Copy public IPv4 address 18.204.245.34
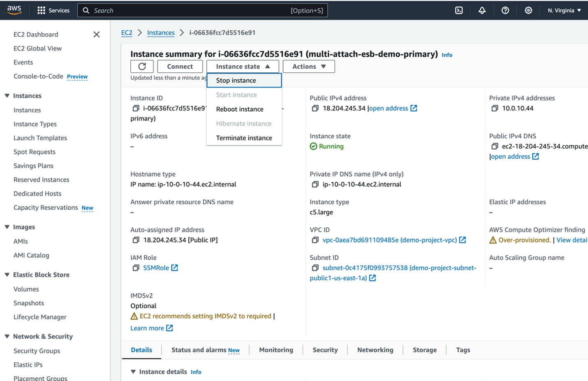The height and width of the screenshot is (381, 588). tap(315, 108)
